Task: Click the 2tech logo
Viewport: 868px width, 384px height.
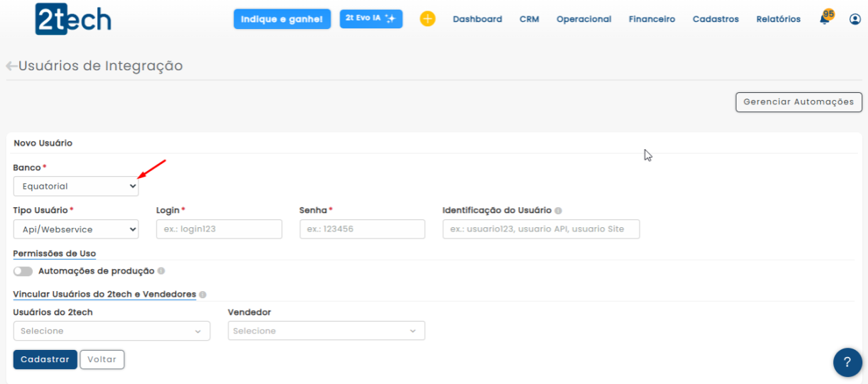Action: [73, 19]
